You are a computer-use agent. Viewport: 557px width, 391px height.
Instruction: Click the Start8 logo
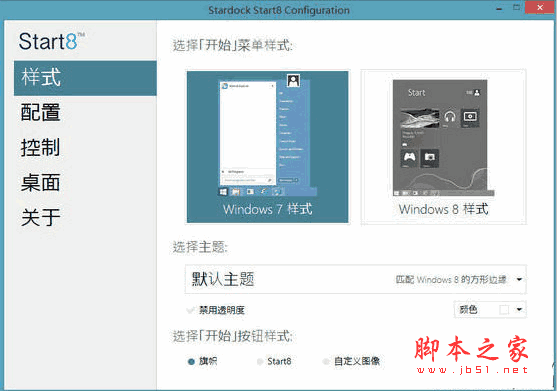click(x=52, y=41)
